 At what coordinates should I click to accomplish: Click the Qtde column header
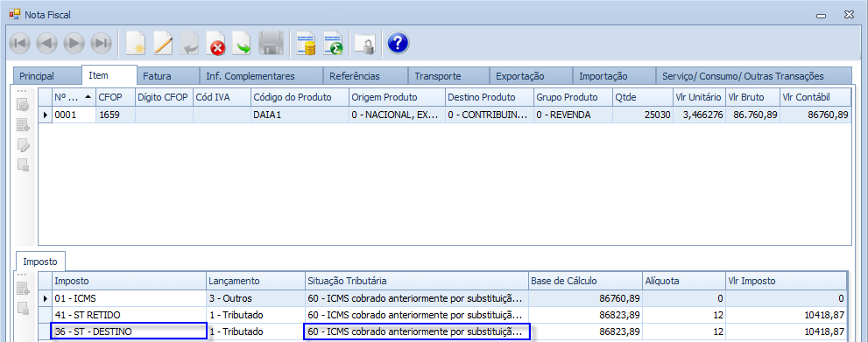click(x=643, y=97)
